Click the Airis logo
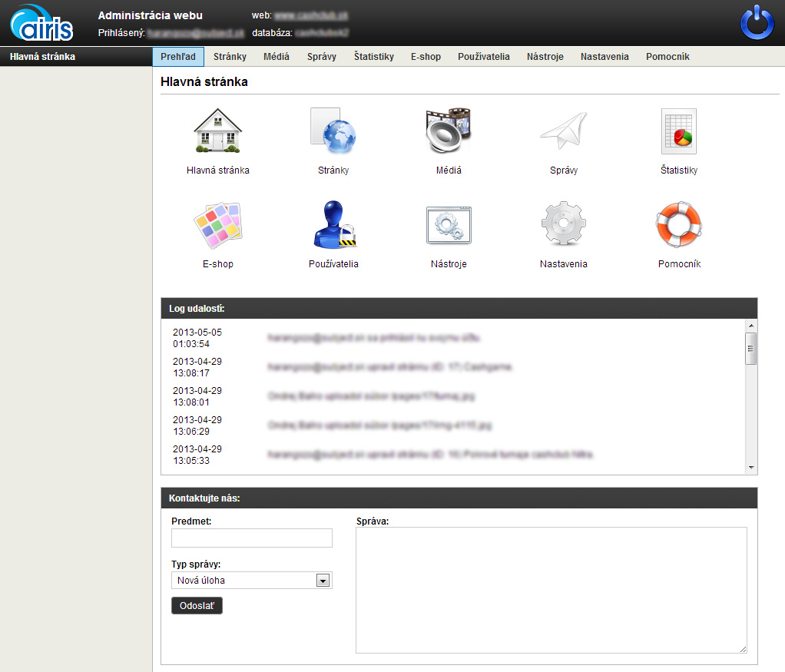 (x=42, y=23)
